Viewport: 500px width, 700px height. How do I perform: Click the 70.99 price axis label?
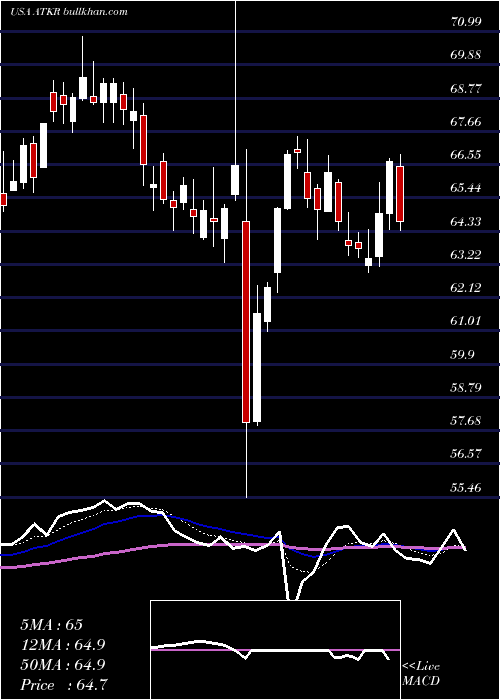point(466,21)
